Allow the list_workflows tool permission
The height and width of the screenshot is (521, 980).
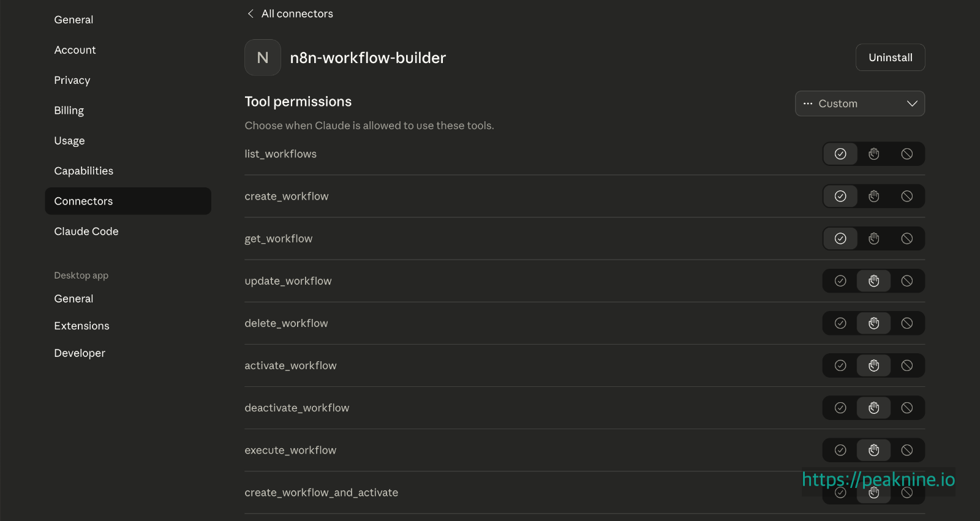point(840,154)
